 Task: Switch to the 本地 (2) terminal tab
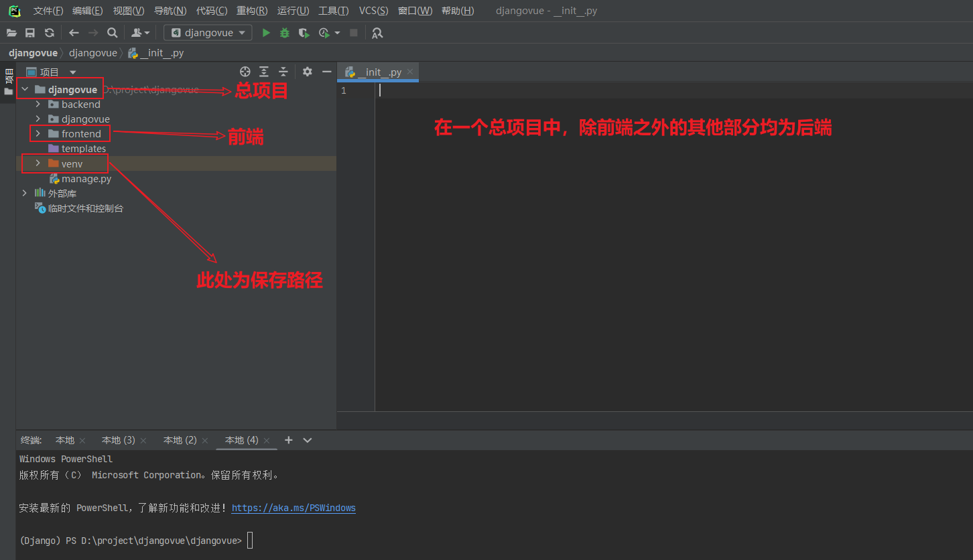[x=178, y=440]
